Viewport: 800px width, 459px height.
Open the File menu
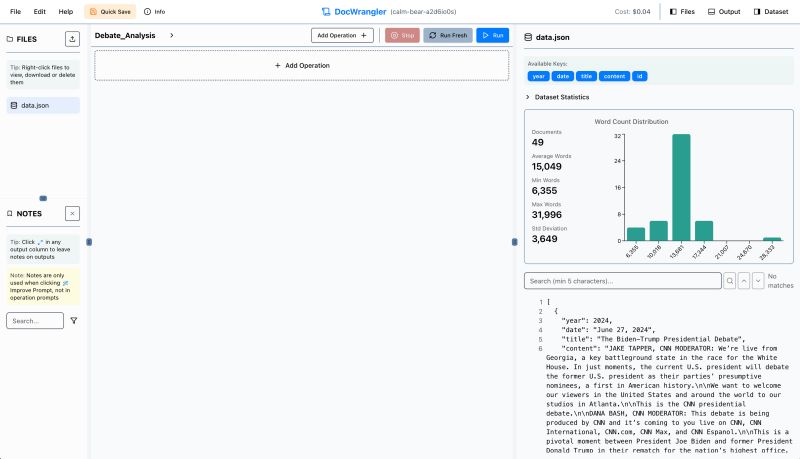15,11
